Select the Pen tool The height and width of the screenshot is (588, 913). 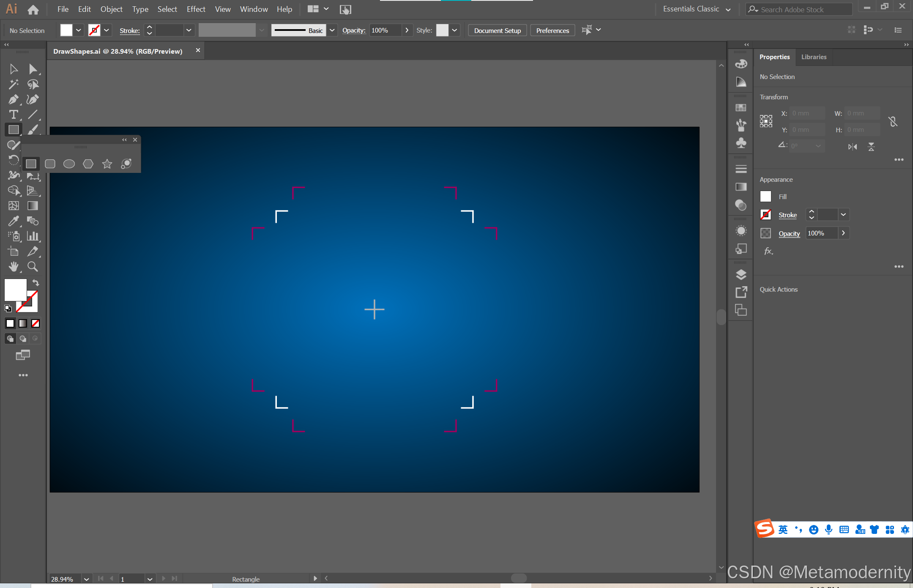13,99
